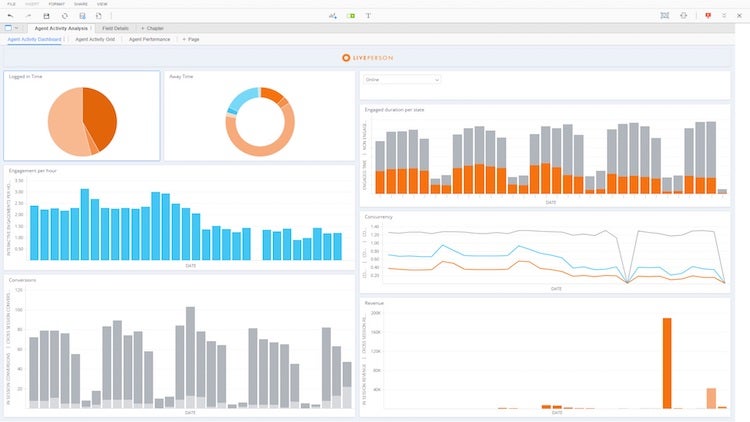Click the tallest blue bar in Engagement per hour

[x=85, y=224]
